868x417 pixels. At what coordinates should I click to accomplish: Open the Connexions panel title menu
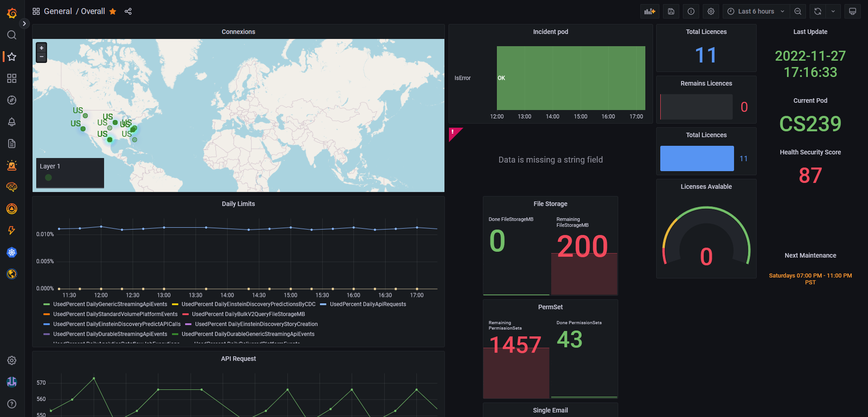tap(238, 32)
